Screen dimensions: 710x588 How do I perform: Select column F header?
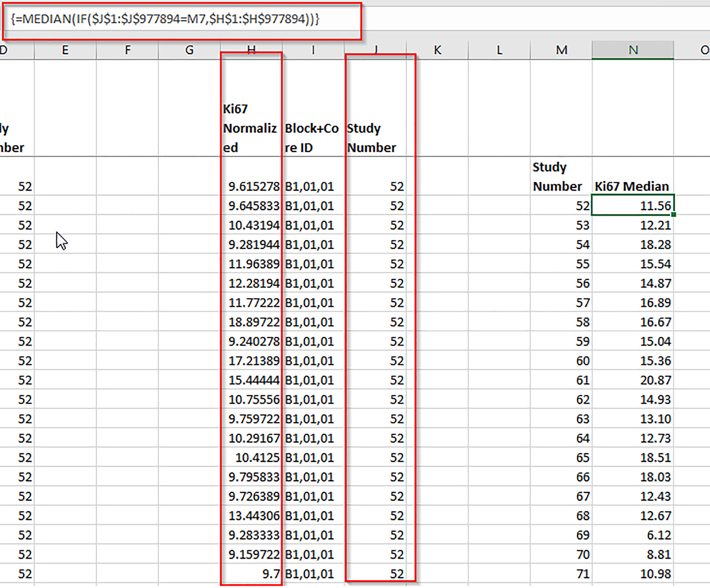coord(127,51)
